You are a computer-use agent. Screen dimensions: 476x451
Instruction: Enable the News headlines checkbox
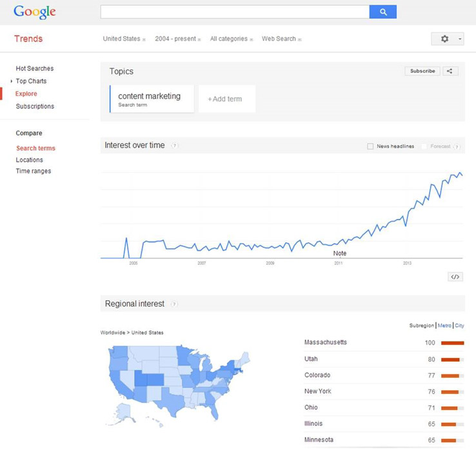click(x=370, y=146)
